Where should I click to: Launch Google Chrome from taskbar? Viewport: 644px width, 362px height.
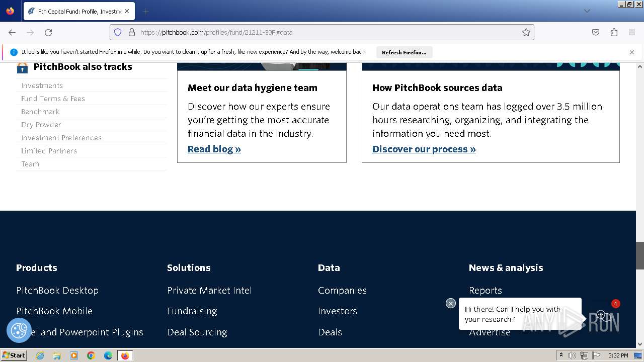pos(91,355)
